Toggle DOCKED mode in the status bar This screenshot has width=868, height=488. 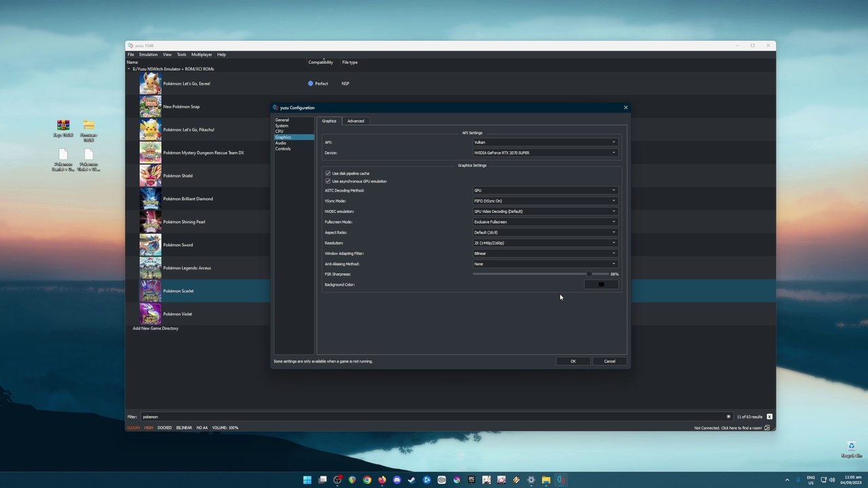(165, 428)
